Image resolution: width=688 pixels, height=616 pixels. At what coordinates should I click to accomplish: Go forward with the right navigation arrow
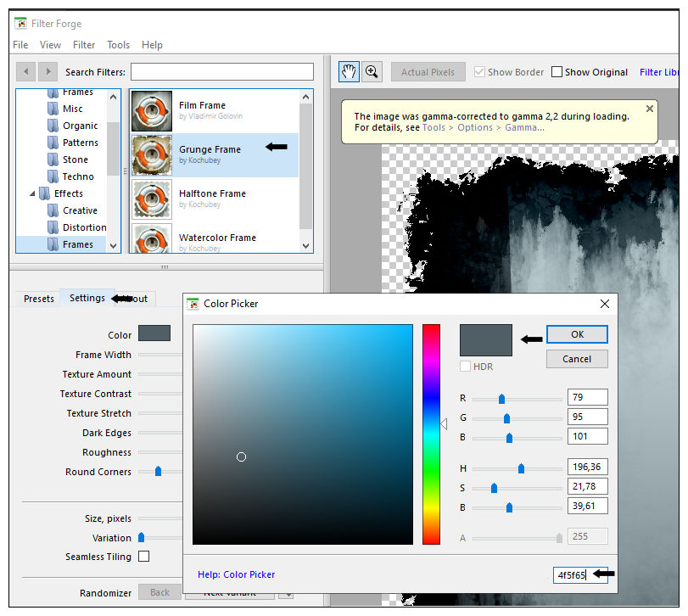48,71
